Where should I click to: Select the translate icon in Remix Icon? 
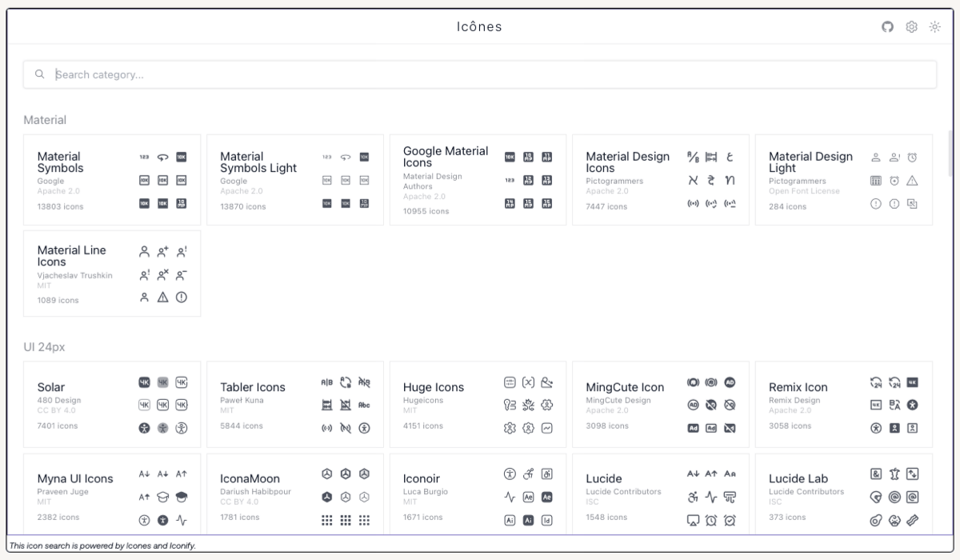pyautogui.click(x=894, y=405)
